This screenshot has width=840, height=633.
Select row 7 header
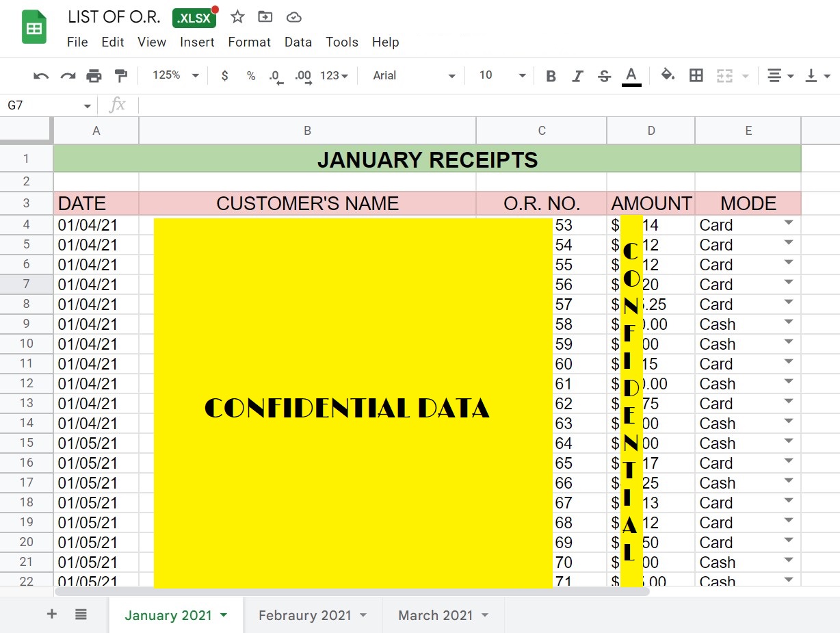pos(27,284)
